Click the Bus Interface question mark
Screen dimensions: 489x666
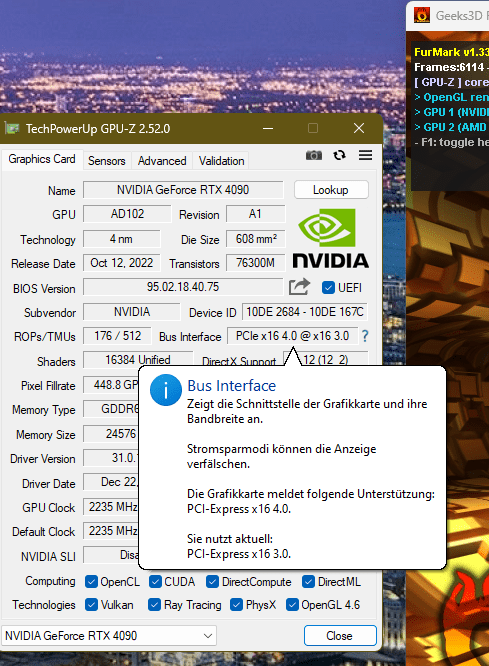coord(365,336)
